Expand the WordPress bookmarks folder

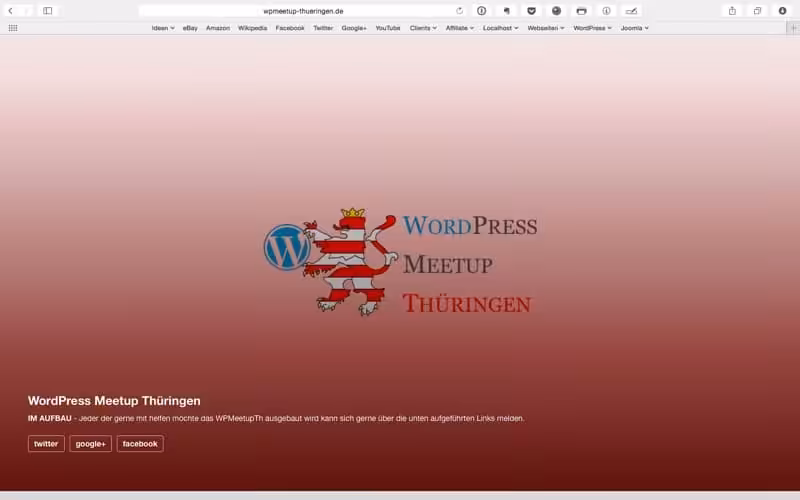[x=592, y=28]
